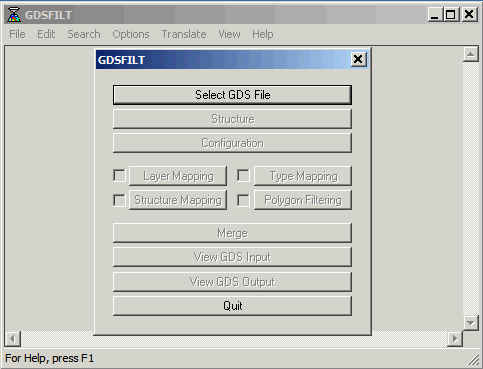Viewport: 483px width, 369px height.
Task: Check the Polygon Filtering checkbox
Action: point(243,200)
